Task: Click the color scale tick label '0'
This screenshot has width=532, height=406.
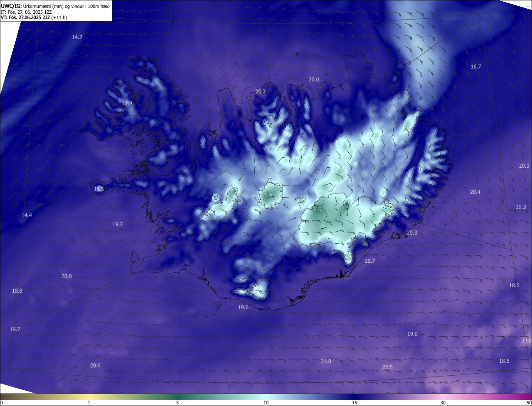Action: click(x=1, y=403)
